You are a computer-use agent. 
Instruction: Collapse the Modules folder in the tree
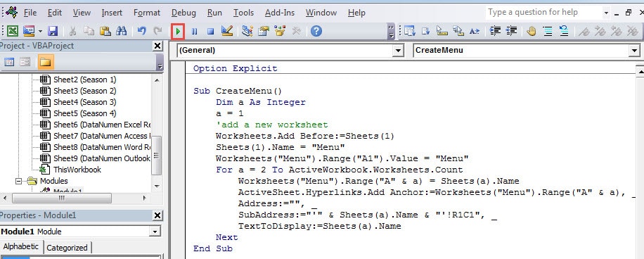[18, 181]
